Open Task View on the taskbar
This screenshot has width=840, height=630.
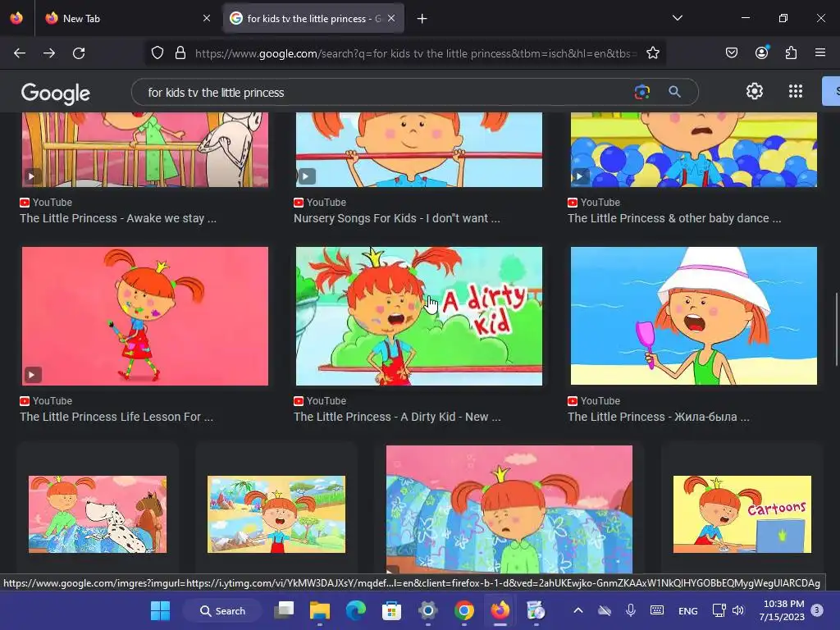click(285, 610)
